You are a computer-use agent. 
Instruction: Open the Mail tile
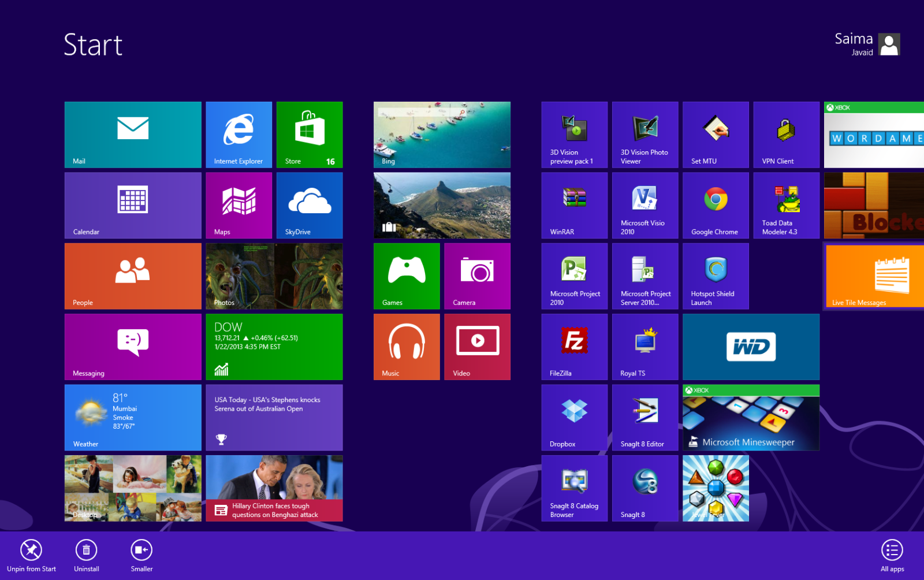tap(133, 135)
